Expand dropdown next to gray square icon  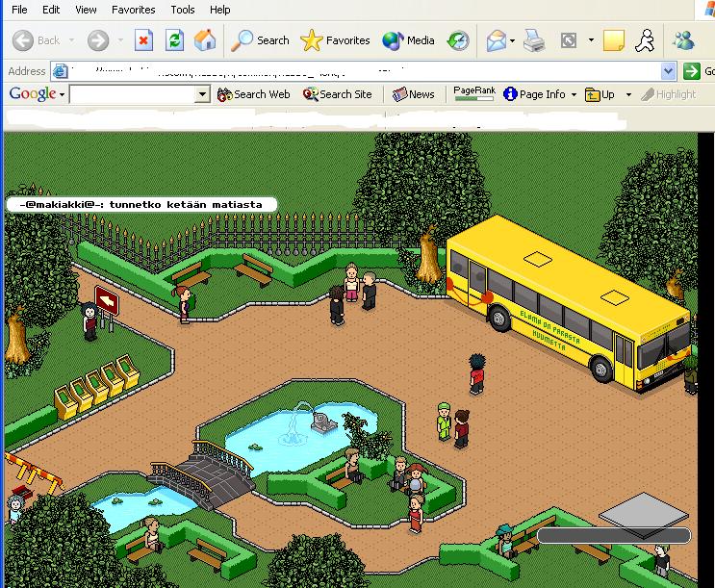591,40
